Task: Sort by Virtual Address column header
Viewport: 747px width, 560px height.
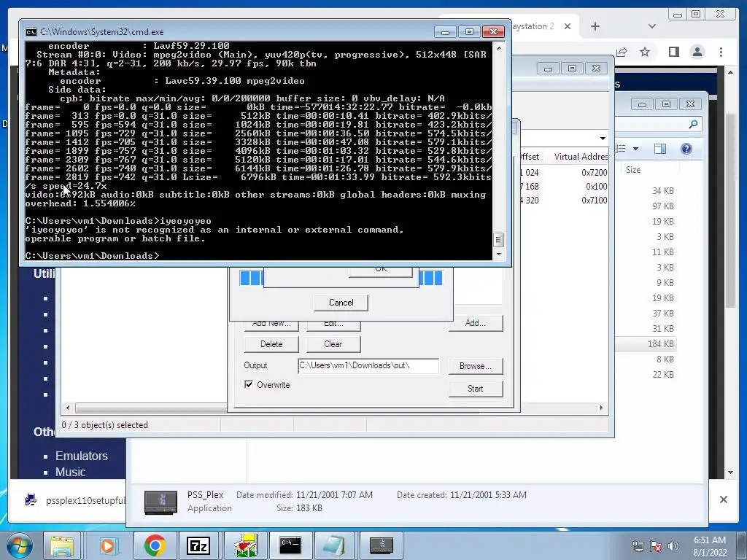Action: [x=580, y=156]
